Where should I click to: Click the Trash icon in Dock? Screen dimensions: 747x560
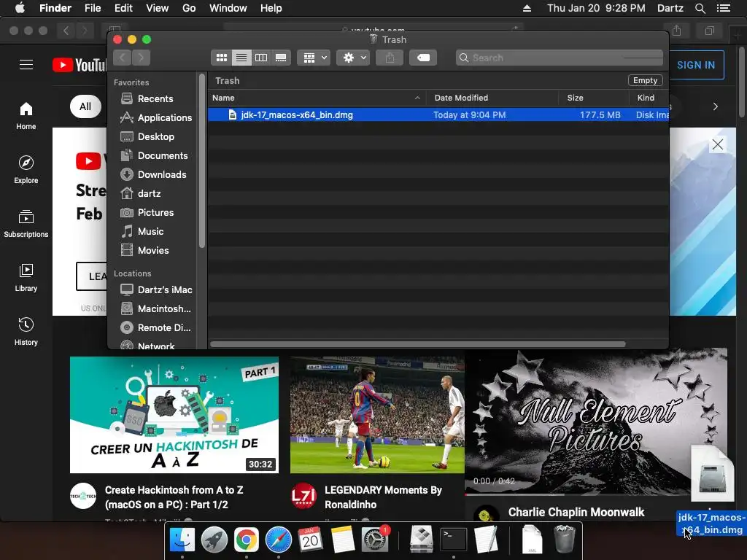565,540
